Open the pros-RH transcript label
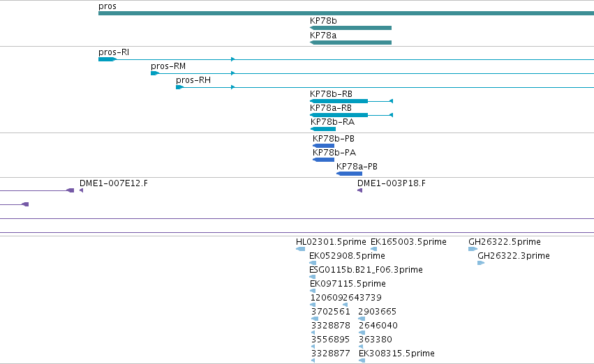 pyautogui.click(x=193, y=80)
